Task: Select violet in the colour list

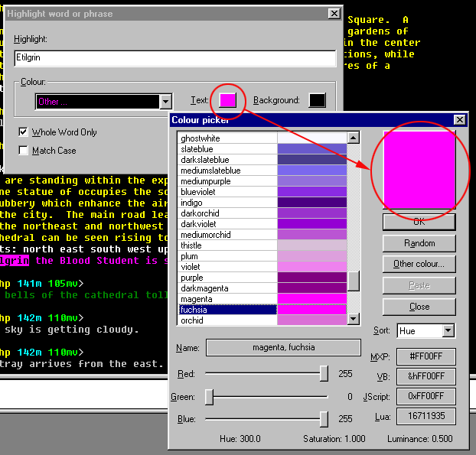Action: pyautogui.click(x=227, y=267)
